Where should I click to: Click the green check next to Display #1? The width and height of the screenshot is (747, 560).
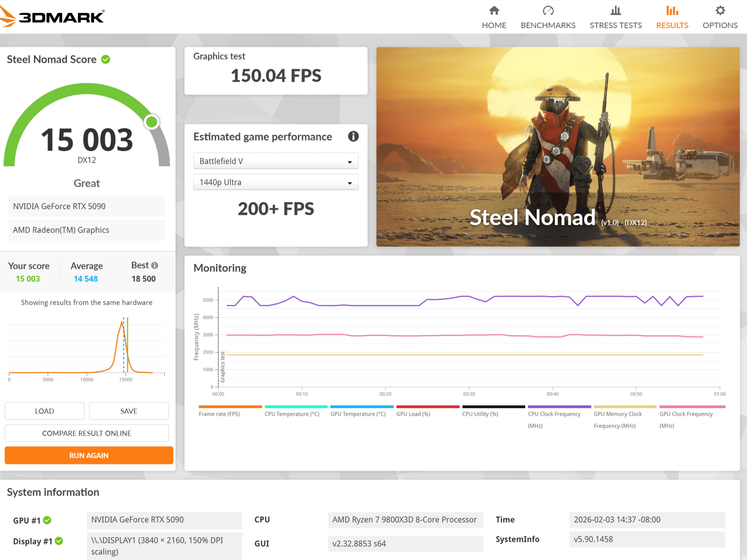59,541
